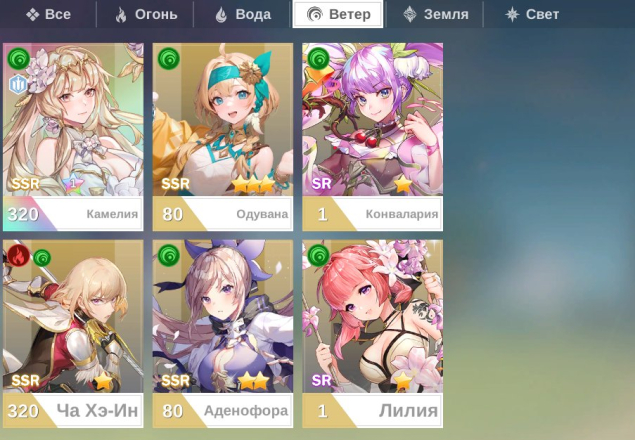Open the Вода element tab

[242, 14]
